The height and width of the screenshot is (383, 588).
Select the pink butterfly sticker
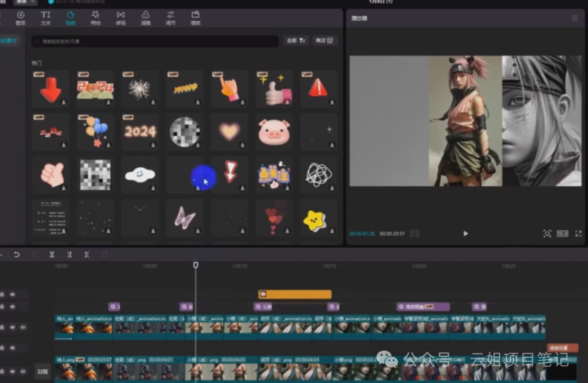click(x=185, y=217)
